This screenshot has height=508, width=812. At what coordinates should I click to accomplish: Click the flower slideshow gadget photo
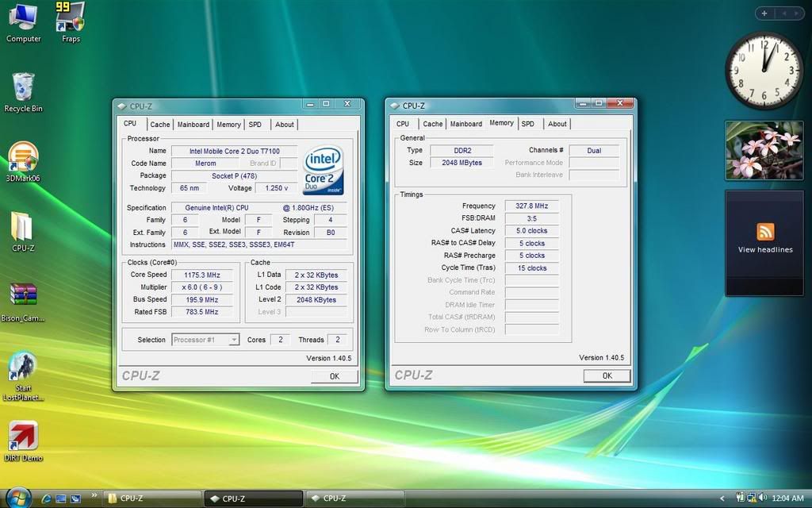(764, 150)
